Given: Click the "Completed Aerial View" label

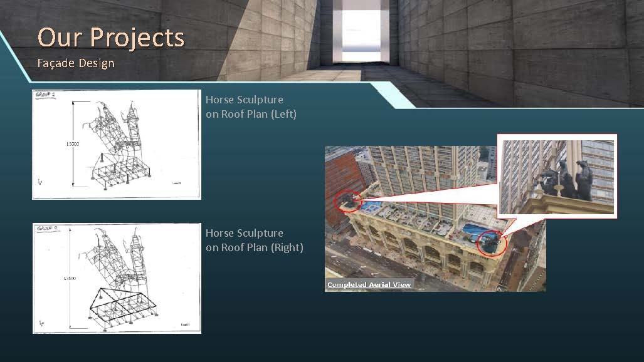Looking at the screenshot, I should coord(369,285).
